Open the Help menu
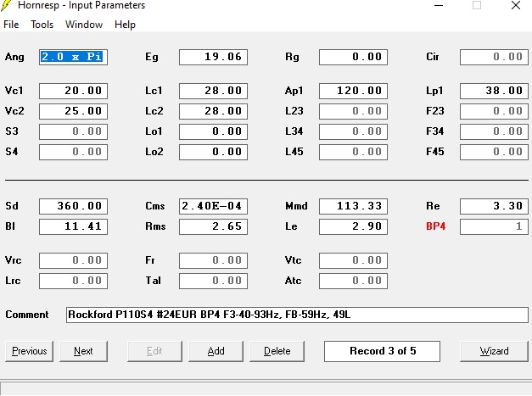This screenshot has height=396, width=532. (125, 25)
